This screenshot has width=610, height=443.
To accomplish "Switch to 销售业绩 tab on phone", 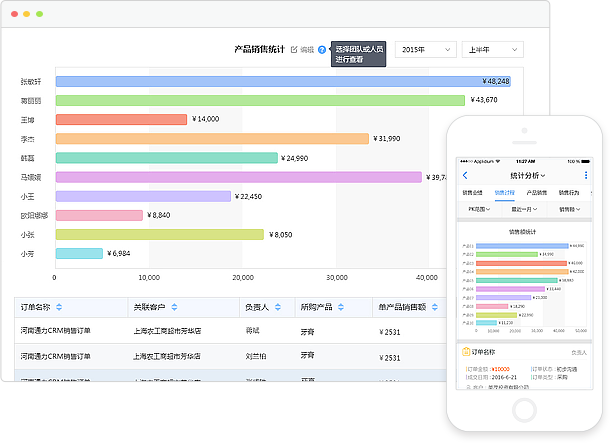I will (472, 191).
